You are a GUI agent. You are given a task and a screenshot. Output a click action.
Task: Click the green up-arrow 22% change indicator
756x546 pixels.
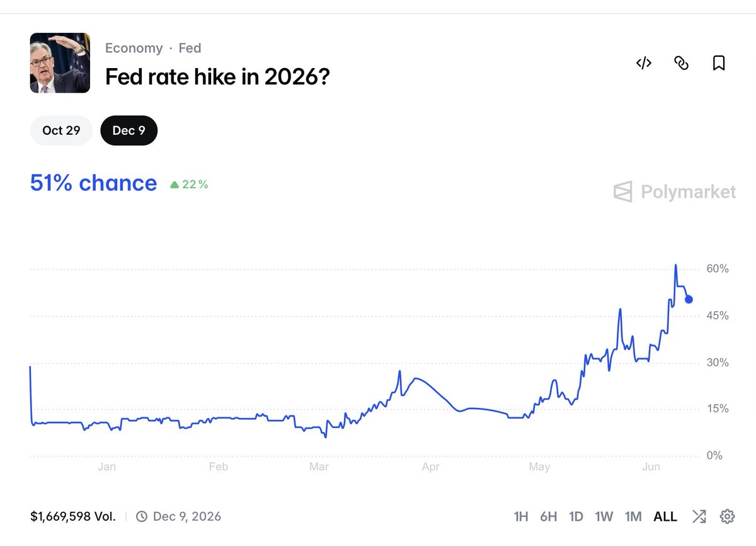(189, 185)
